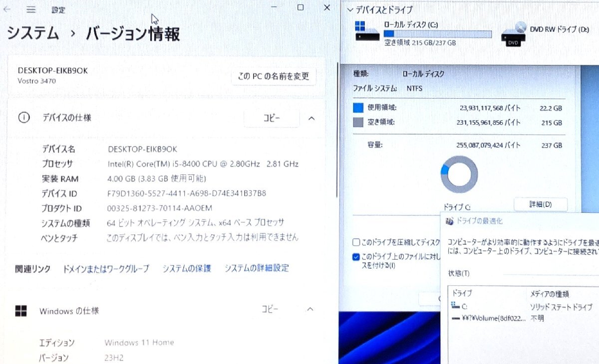Enable このドライブを圧縮して checkbox

(356, 242)
